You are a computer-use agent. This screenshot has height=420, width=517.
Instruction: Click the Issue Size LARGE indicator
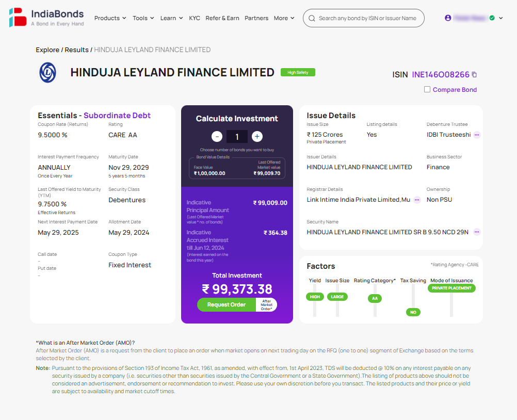coord(337,297)
